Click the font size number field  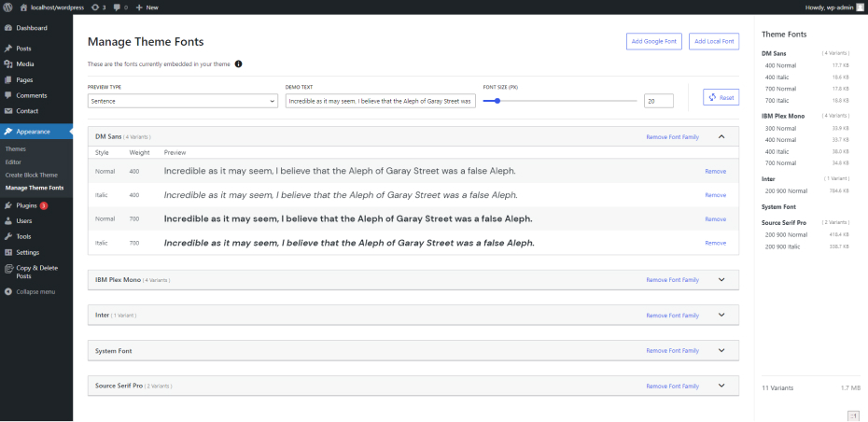(659, 101)
